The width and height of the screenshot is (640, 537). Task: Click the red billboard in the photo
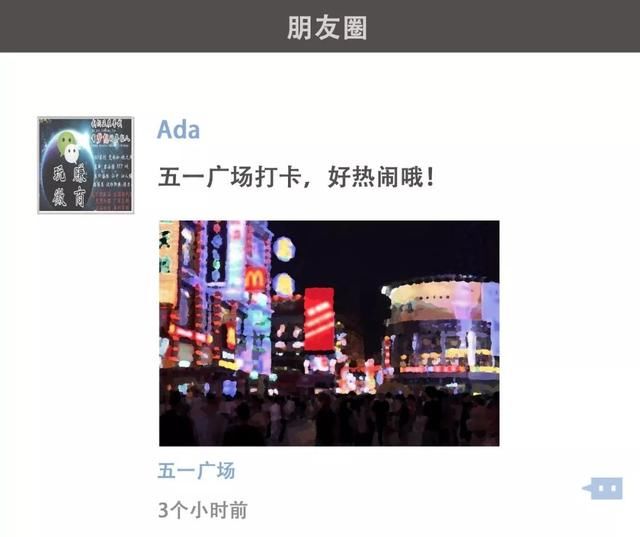pos(319,319)
